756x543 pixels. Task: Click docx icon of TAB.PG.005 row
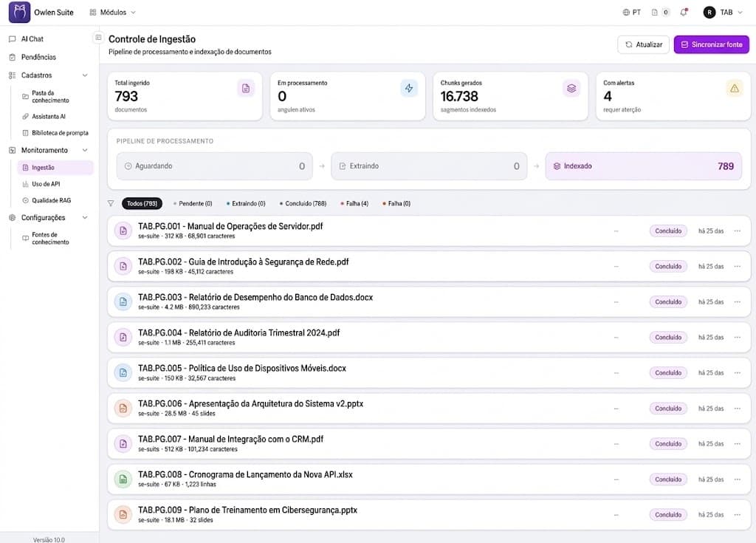[123, 372]
